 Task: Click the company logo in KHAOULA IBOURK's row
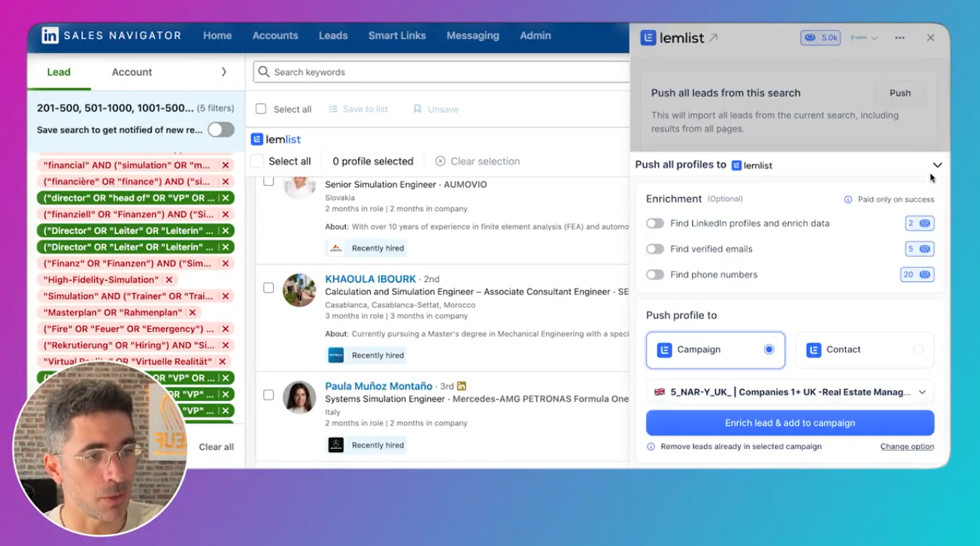[336, 355]
